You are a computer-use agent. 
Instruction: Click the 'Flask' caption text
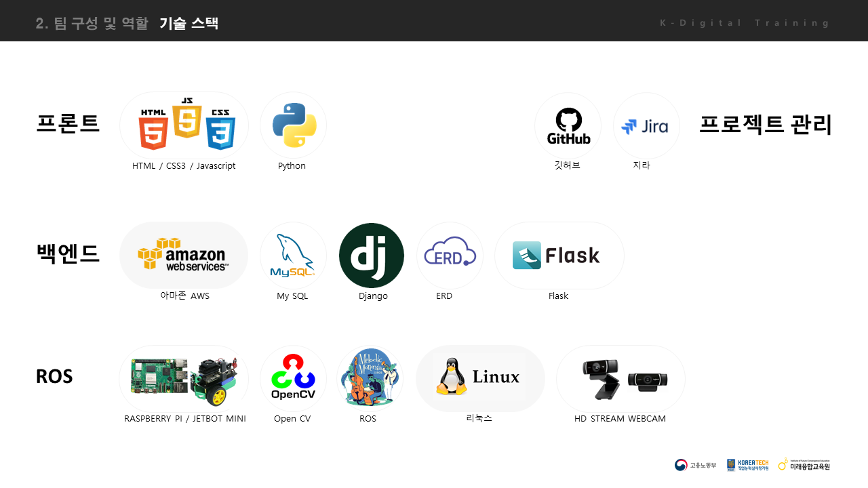[x=558, y=296]
